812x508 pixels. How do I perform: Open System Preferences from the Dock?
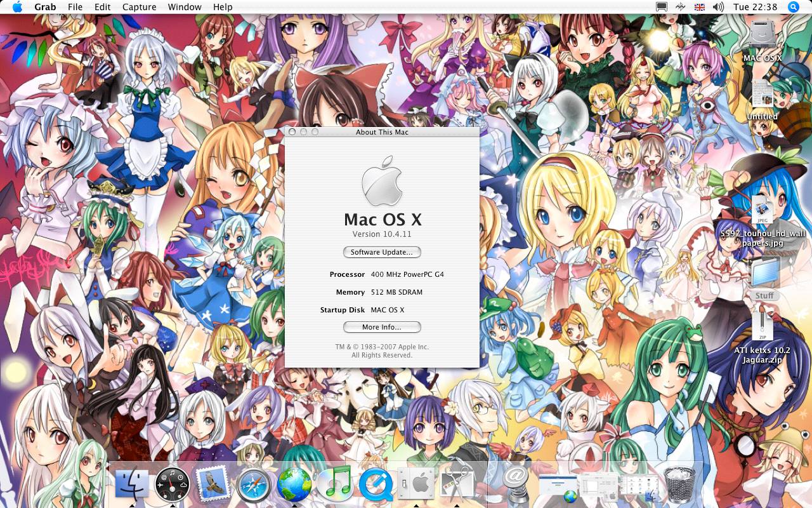tap(416, 485)
